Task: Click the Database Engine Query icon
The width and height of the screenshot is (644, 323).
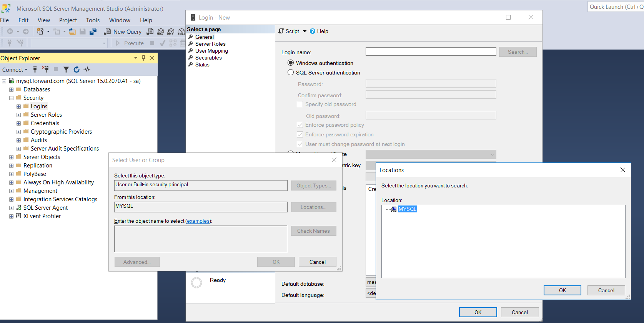Action: [150, 31]
